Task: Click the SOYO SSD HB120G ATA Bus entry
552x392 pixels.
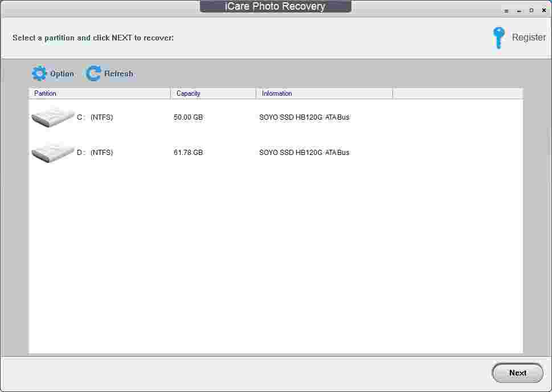Action: [304, 117]
